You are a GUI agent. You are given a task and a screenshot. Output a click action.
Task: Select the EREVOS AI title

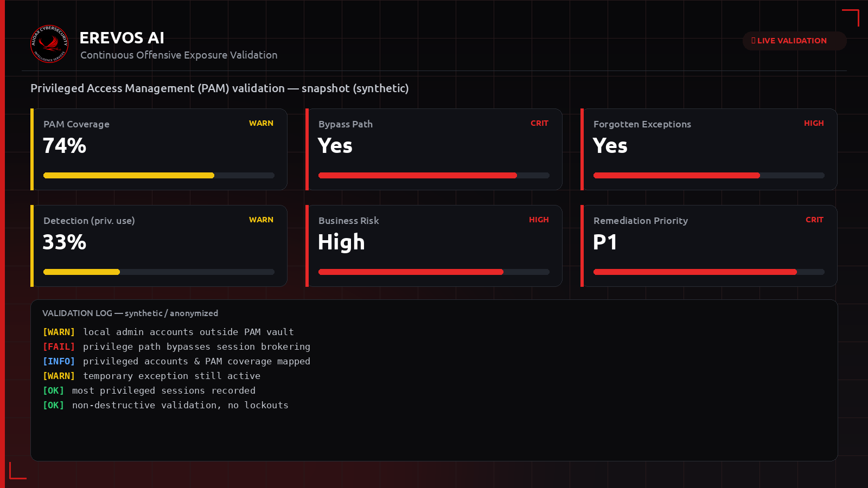click(x=122, y=38)
